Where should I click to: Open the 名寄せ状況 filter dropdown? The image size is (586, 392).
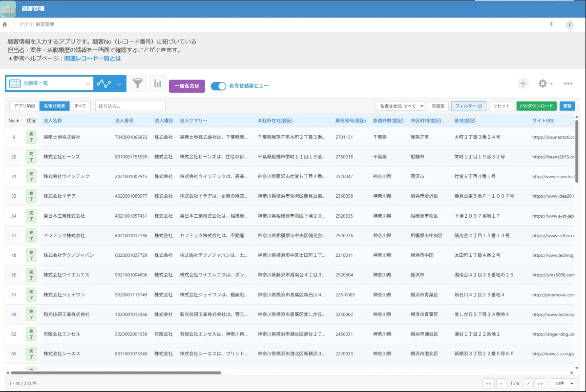pos(400,106)
